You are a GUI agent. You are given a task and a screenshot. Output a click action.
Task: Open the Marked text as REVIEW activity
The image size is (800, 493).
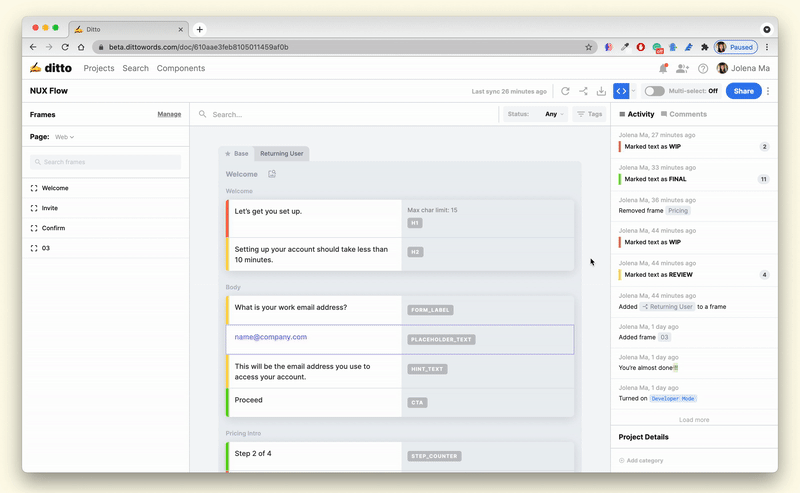coord(694,270)
